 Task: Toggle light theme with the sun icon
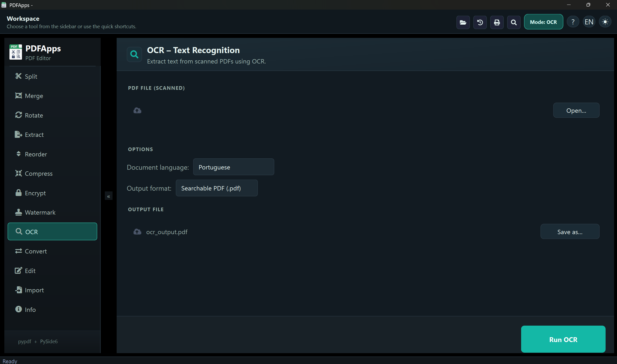coord(605,22)
